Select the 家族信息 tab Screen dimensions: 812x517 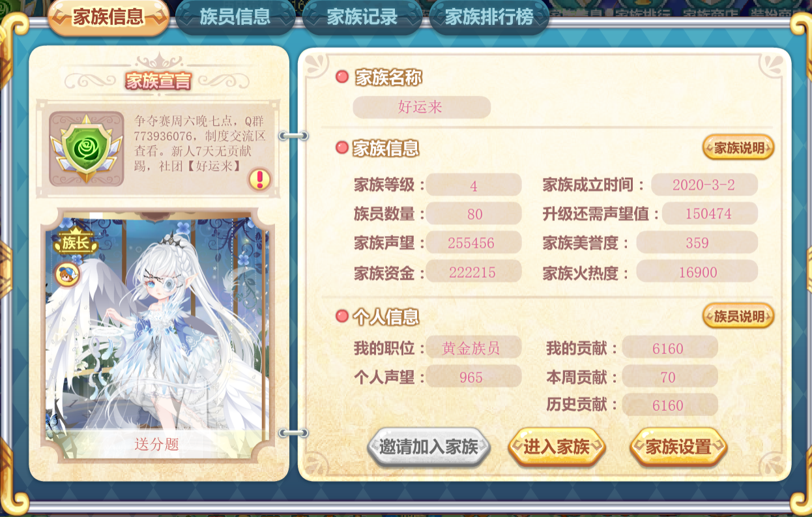(108, 18)
